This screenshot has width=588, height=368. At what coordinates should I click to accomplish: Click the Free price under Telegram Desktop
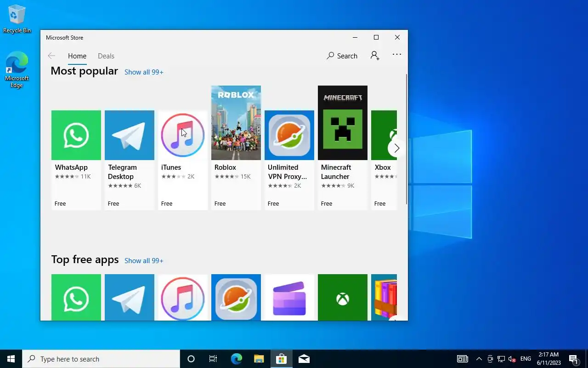click(113, 203)
